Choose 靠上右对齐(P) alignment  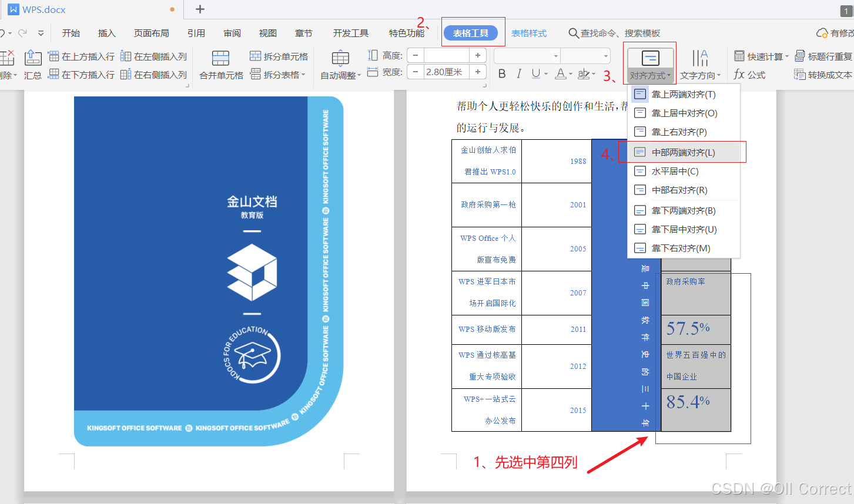[684, 132]
